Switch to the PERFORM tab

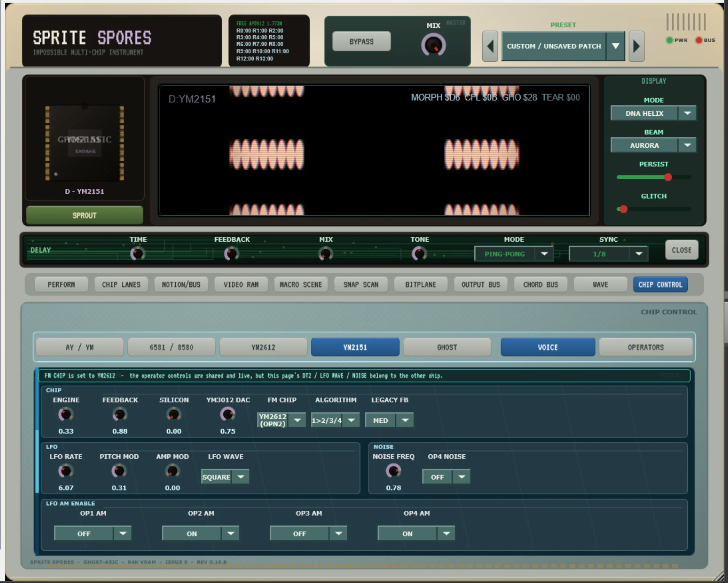[61, 285]
